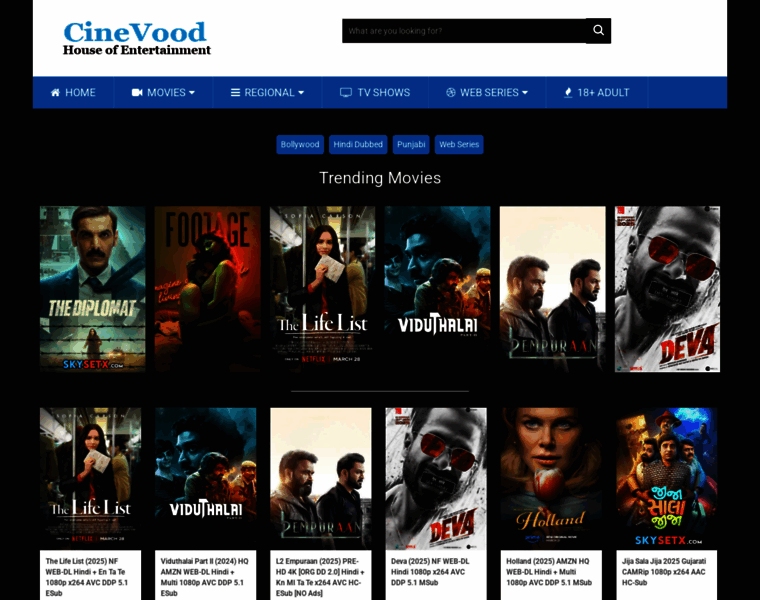Open the Holland movie poster
760x600 pixels.
coord(551,479)
